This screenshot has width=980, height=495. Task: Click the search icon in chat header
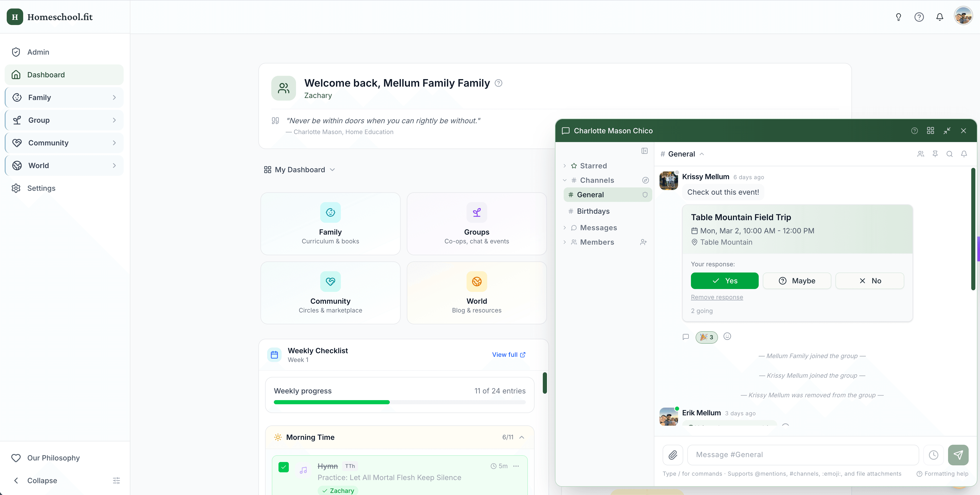[x=950, y=154]
